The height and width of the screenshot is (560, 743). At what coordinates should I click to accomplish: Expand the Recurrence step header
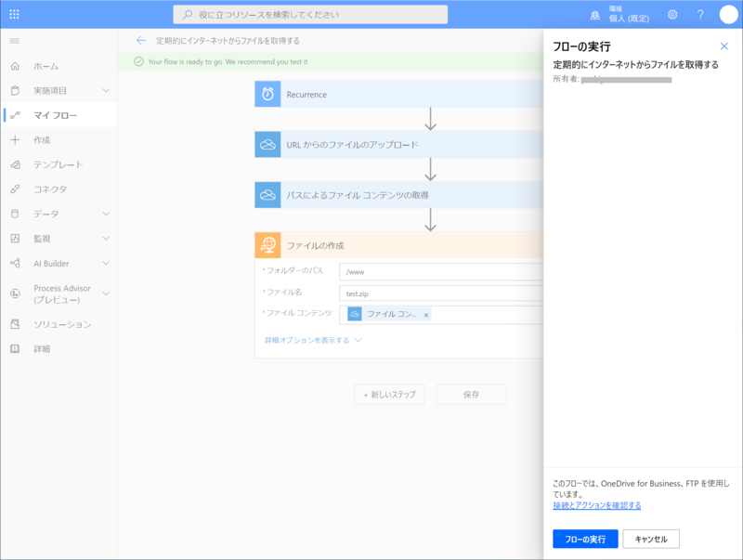(x=399, y=94)
